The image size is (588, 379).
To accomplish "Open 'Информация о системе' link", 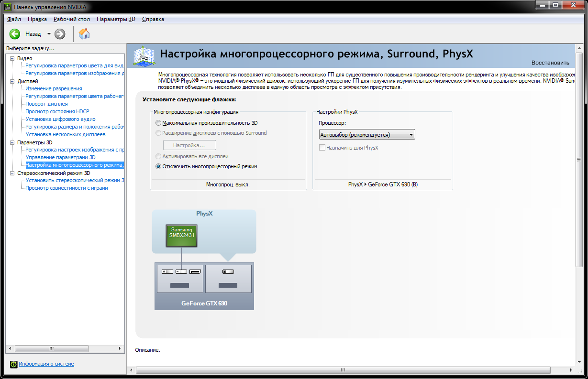I will point(46,364).
